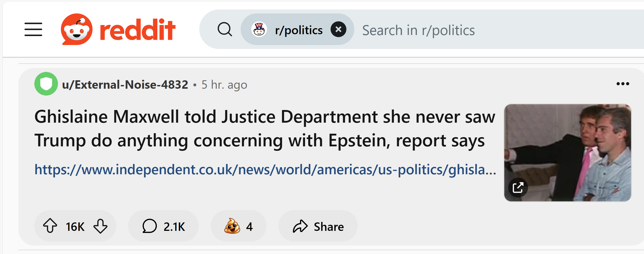Viewport: 644px width, 254px height.
Task: Click the reddit wordmark text
Action: point(138,30)
